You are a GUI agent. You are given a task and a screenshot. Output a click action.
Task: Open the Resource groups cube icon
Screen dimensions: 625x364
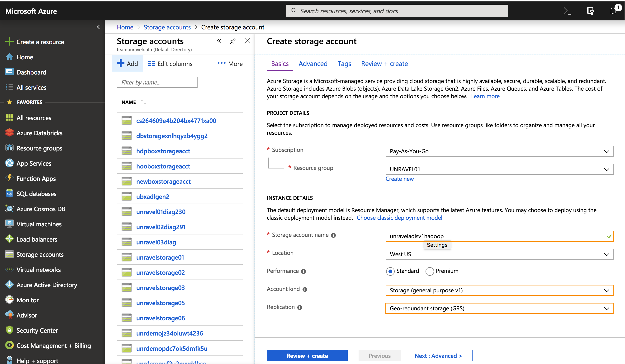(x=9, y=148)
